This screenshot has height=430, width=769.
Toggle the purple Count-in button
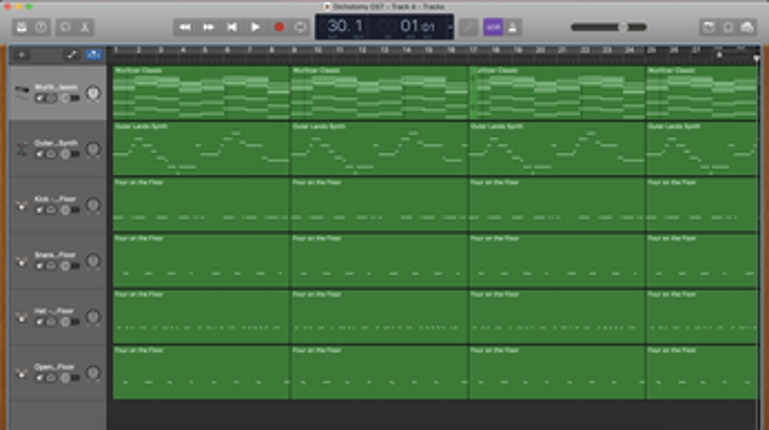(x=493, y=27)
